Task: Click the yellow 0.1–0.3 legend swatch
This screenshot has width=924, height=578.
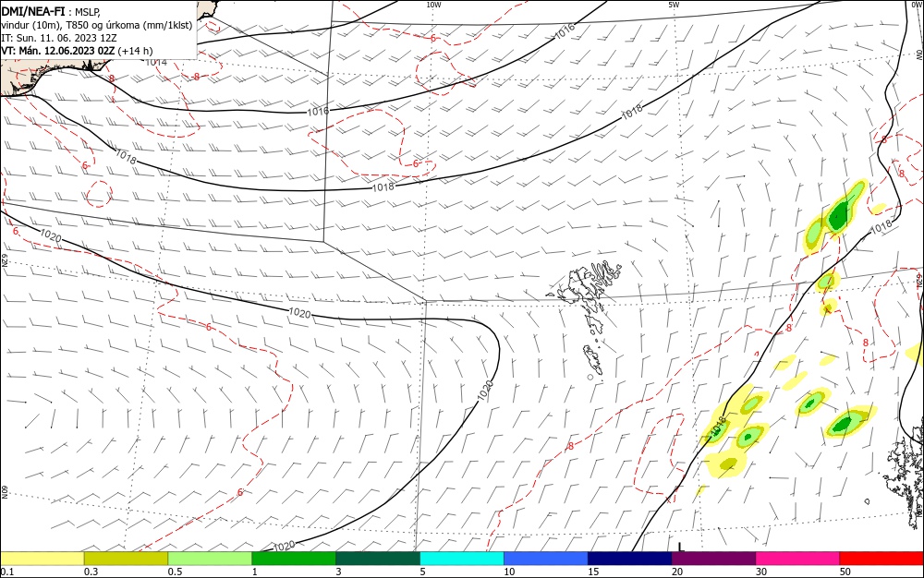Action: click(x=42, y=559)
